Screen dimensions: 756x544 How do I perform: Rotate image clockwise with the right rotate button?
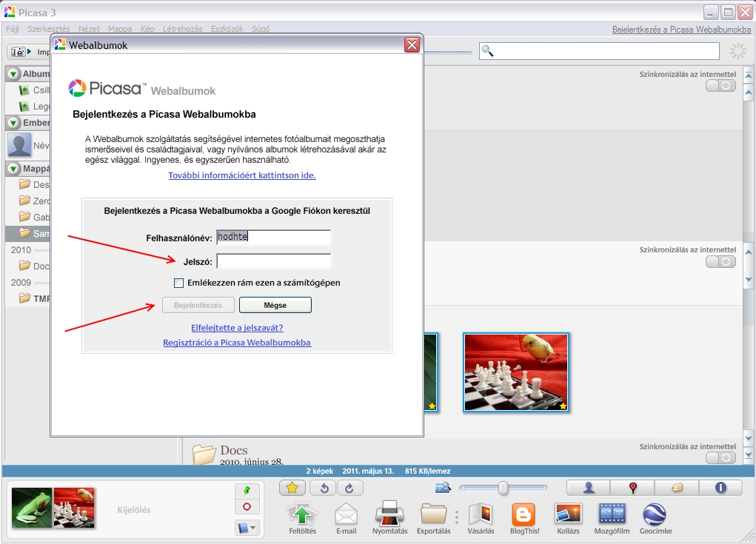tap(349, 488)
